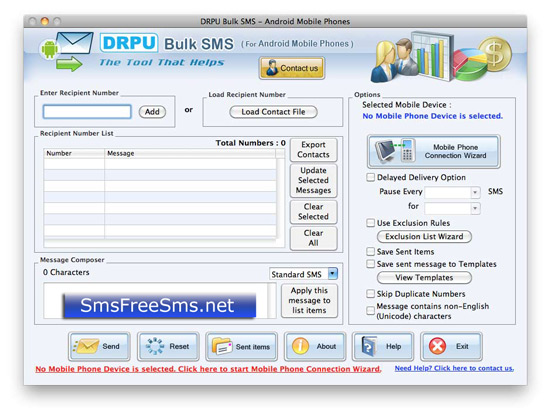Click the Send envelope icon

click(x=86, y=346)
